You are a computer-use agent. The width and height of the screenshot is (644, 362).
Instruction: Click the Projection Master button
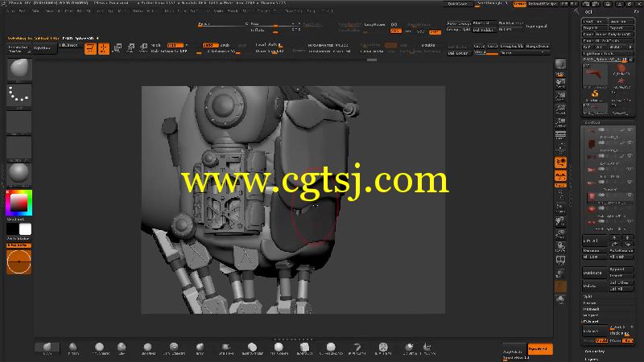click(18, 49)
